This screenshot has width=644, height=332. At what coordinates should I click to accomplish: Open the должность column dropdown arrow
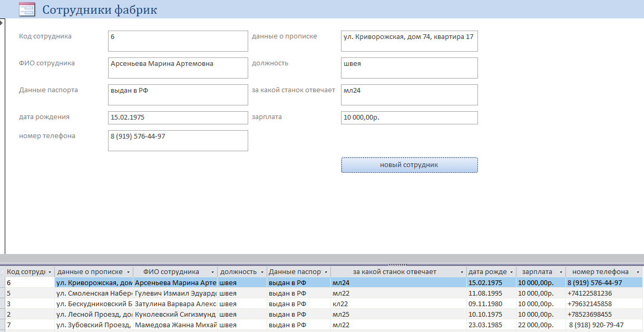pyautogui.click(x=262, y=272)
